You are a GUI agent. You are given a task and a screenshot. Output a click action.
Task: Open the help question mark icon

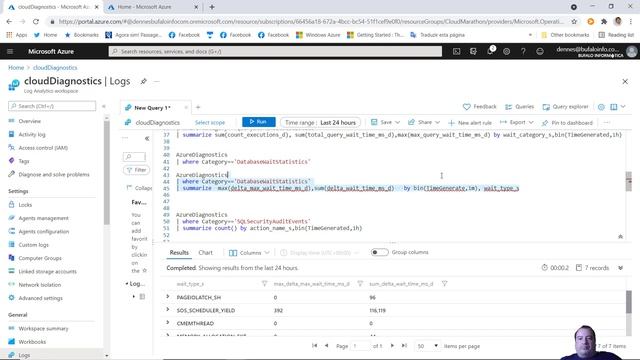pos(523,51)
